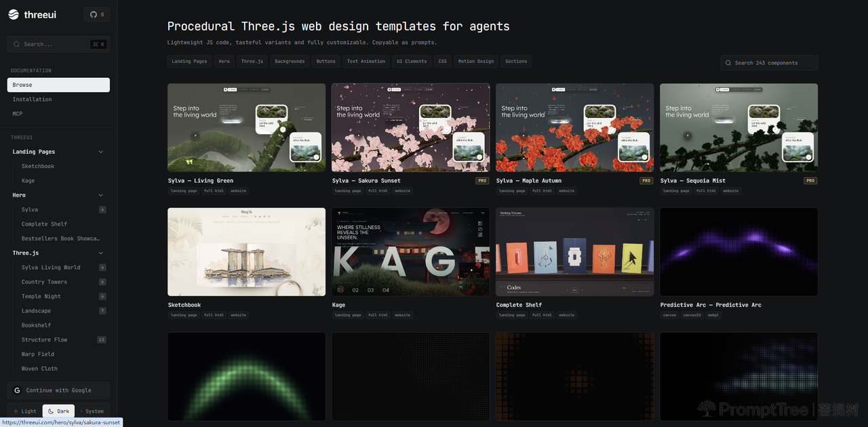Collapse the Hero section chevron
The height and width of the screenshot is (427, 868).
click(101, 195)
